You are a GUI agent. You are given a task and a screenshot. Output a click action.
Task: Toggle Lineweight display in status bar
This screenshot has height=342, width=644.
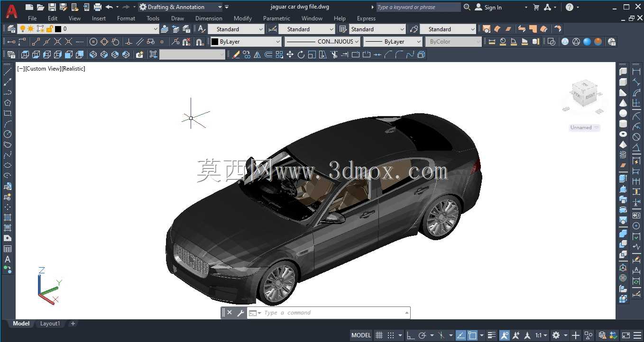coord(492,335)
